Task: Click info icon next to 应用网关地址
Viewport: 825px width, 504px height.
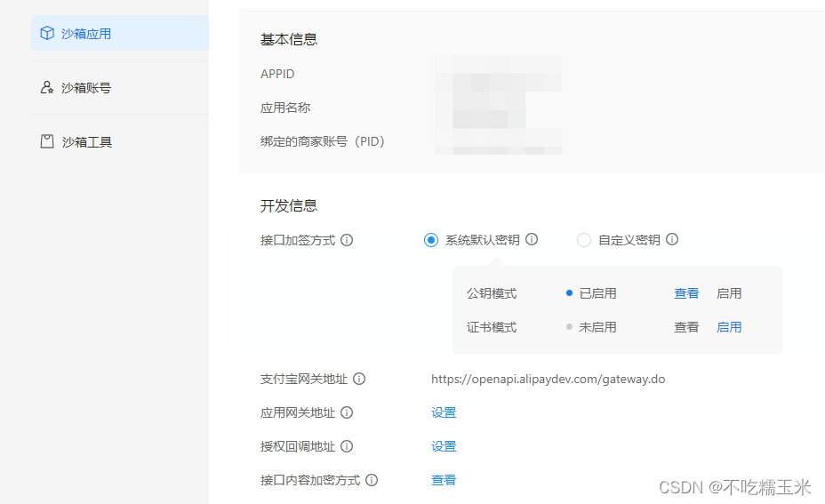Action: [347, 412]
